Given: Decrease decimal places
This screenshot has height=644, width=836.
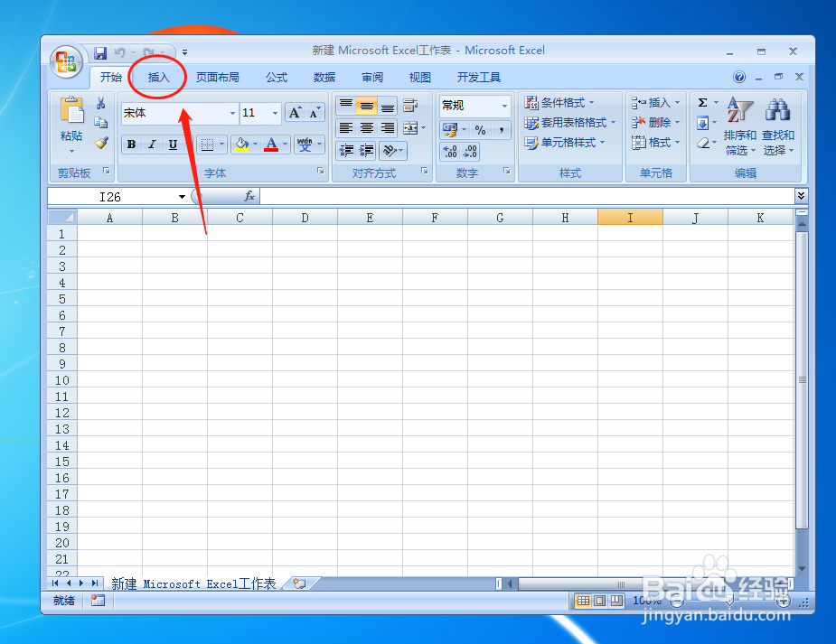Looking at the screenshot, I should (470, 151).
